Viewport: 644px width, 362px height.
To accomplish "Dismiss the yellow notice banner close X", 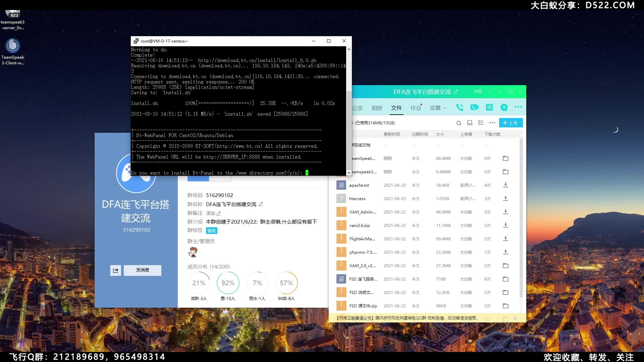I will point(515,318).
